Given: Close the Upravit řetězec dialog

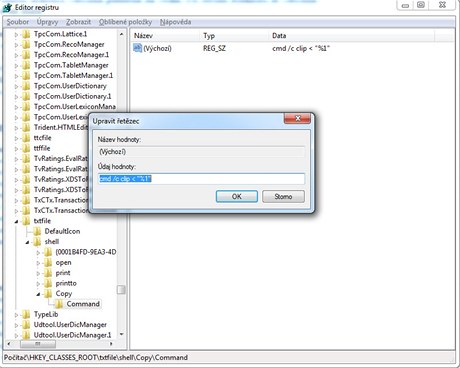Looking at the screenshot, I should click(x=297, y=118).
